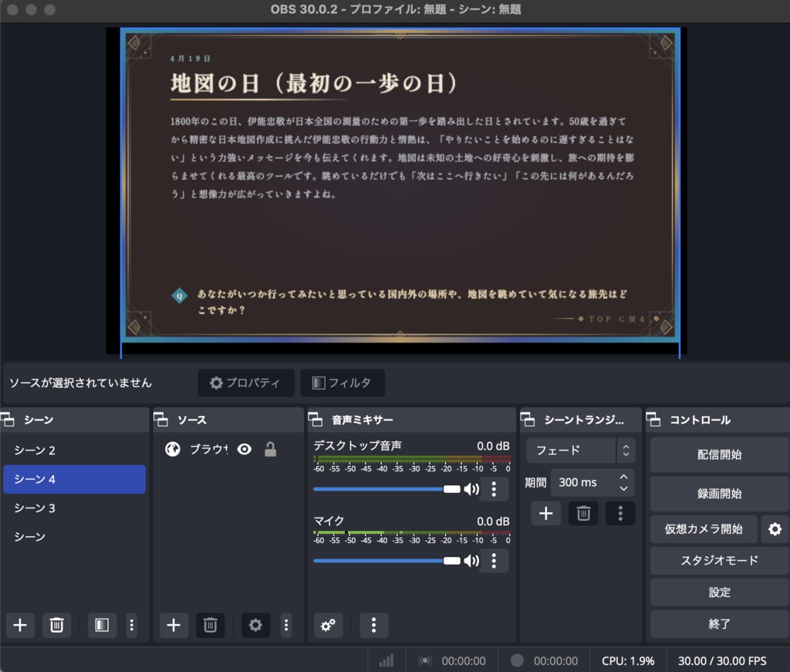Delete the Fade transition with trash icon
Viewport: 790px width, 672px height.
pos(582,513)
